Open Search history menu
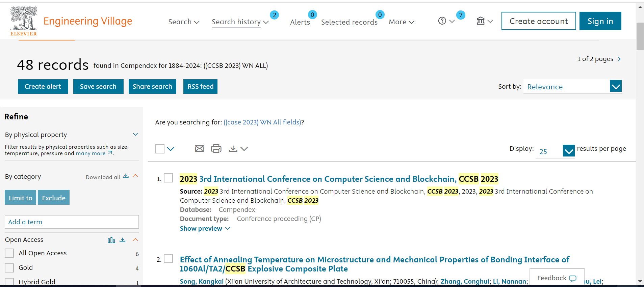The width and height of the screenshot is (644, 287). pyautogui.click(x=240, y=22)
